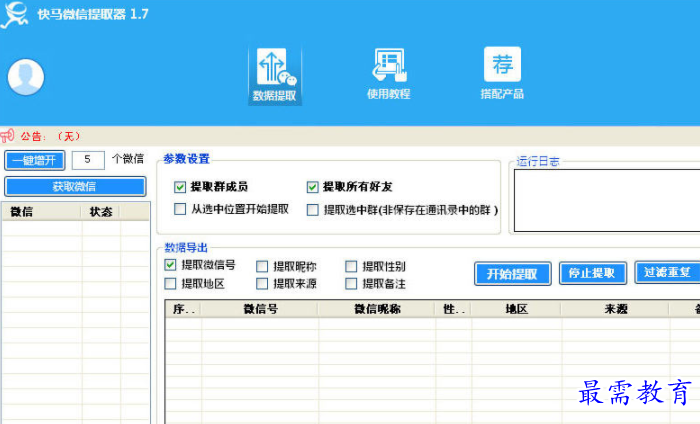Sort by 微信昵称 column header
This screenshot has width=700, height=424.
[377, 309]
